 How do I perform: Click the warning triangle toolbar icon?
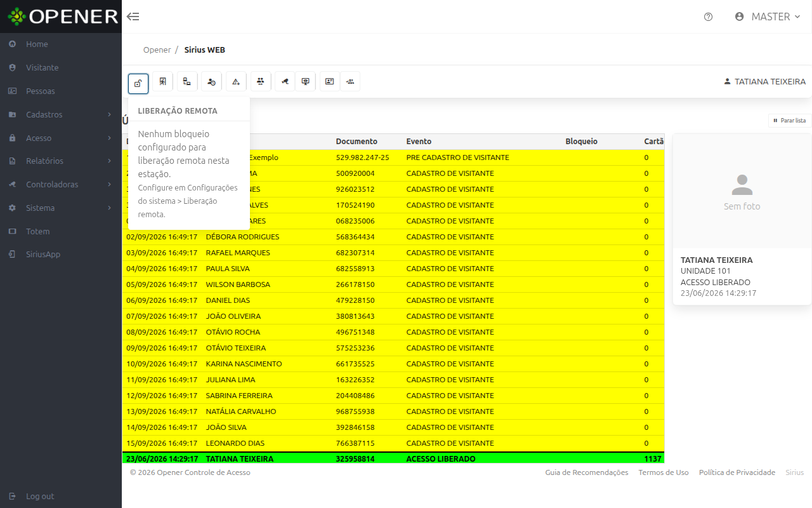click(236, 81)
